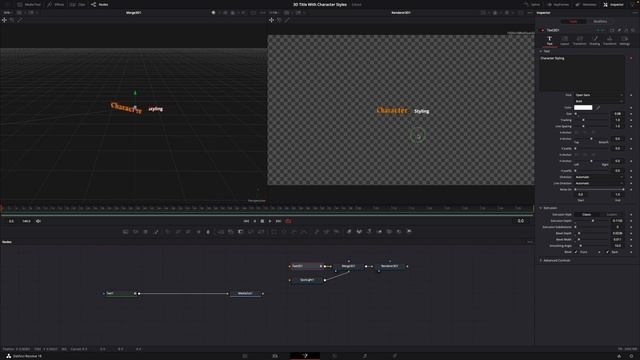Screen dimensions: 640x360
Task: Click the white text Color swatch
Action: coord(583,108)
